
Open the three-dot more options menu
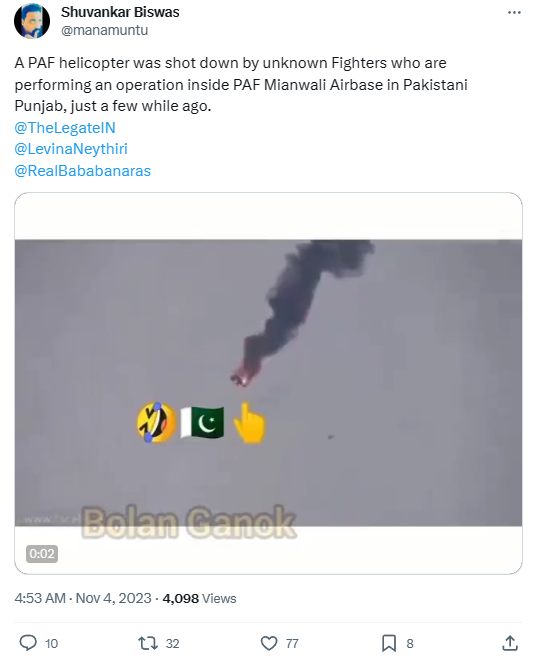coord(514,13)
